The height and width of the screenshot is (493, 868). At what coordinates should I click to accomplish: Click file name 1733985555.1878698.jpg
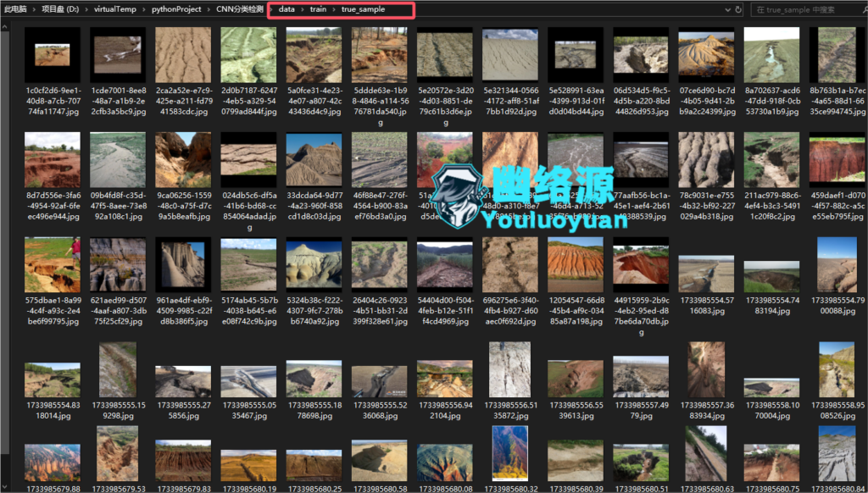[314, 411]
